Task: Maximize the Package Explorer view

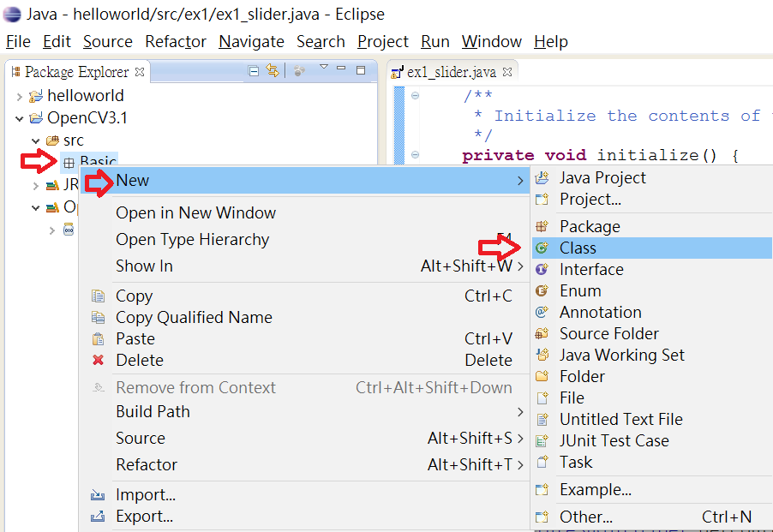Action: [x=361, y=70]
